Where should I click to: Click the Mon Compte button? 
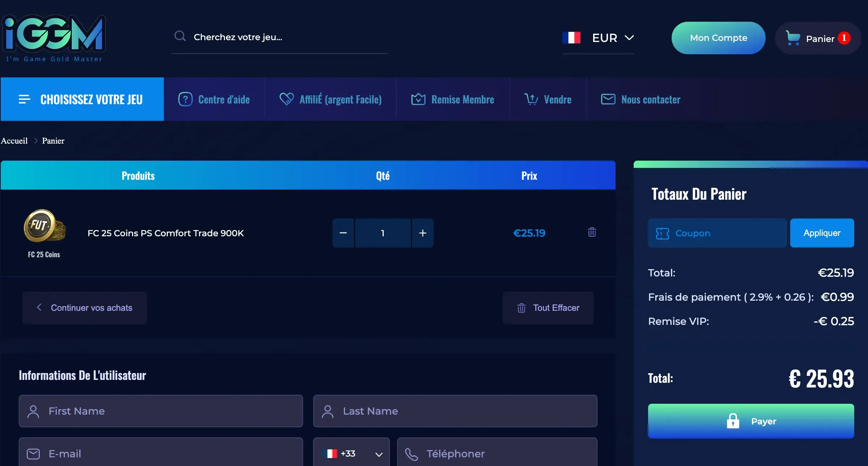pyautogui.click(x=719, y=38)
